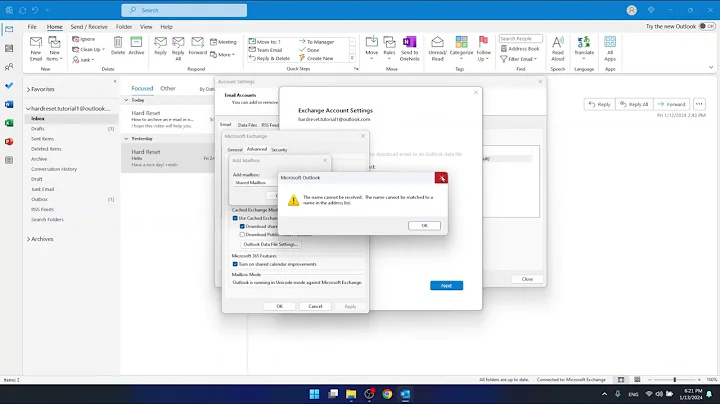The image size is (720, 404).
Task: Click Cancel in Microsoft Exchange dialog
Action: 315,306
